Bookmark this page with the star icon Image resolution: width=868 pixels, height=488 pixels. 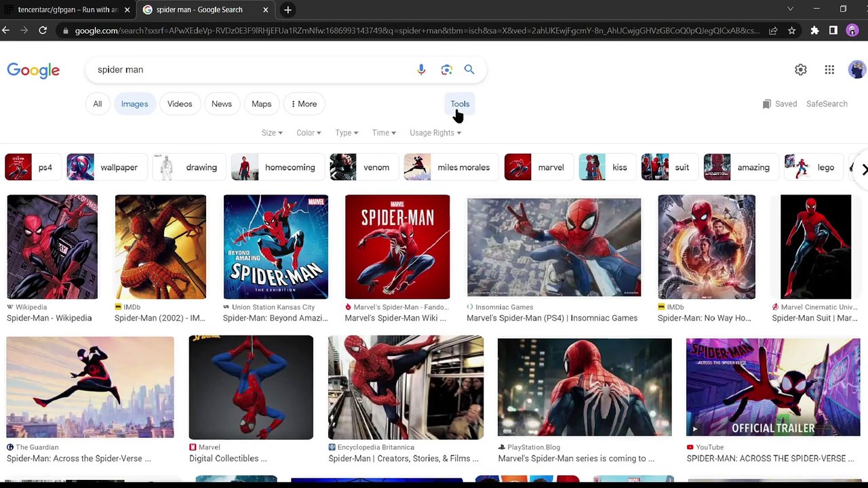792,30
